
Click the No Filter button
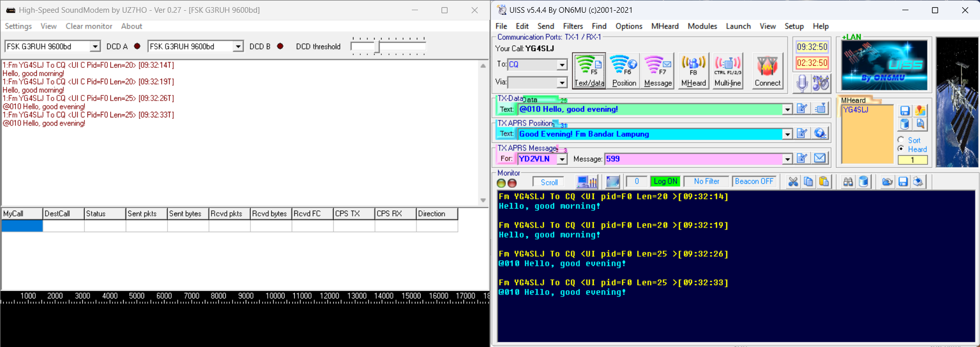pos(706,182)
